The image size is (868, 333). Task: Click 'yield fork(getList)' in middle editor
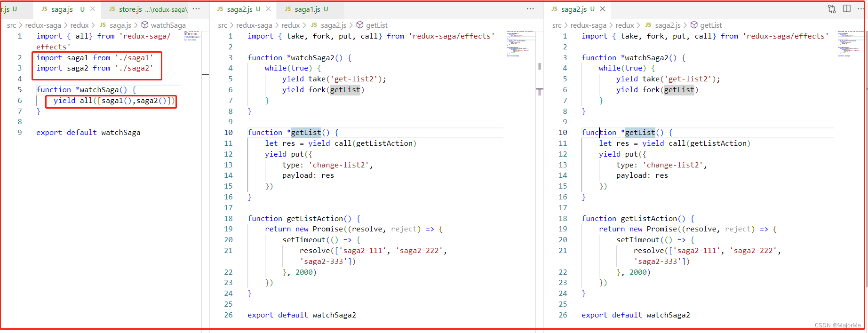point(323,90)
